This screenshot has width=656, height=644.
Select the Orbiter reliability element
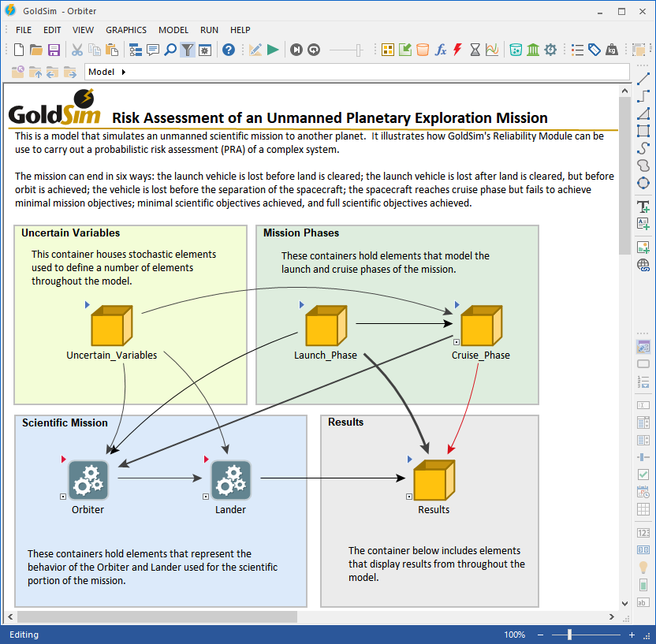tap(88, 480)
